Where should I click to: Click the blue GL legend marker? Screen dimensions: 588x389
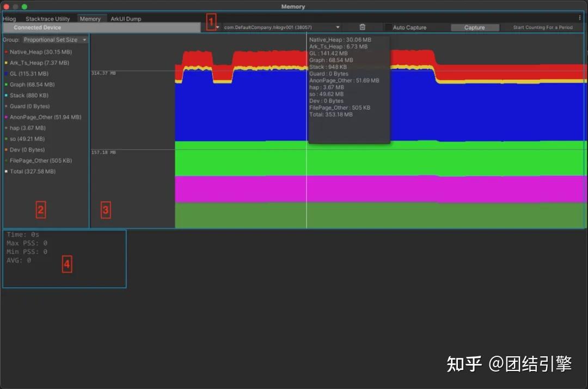(x=7, y=74)
